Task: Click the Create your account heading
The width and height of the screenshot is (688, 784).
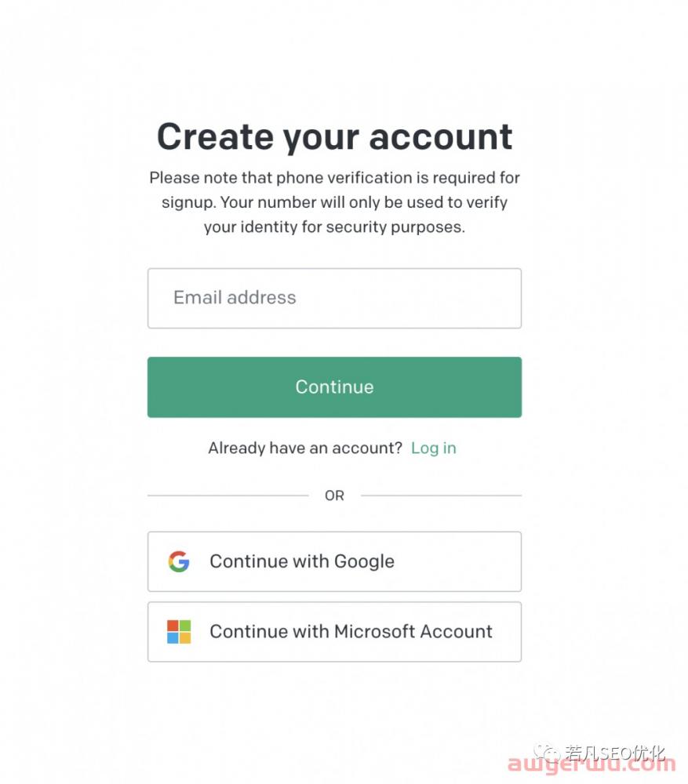Action: [x=334, y=136]
